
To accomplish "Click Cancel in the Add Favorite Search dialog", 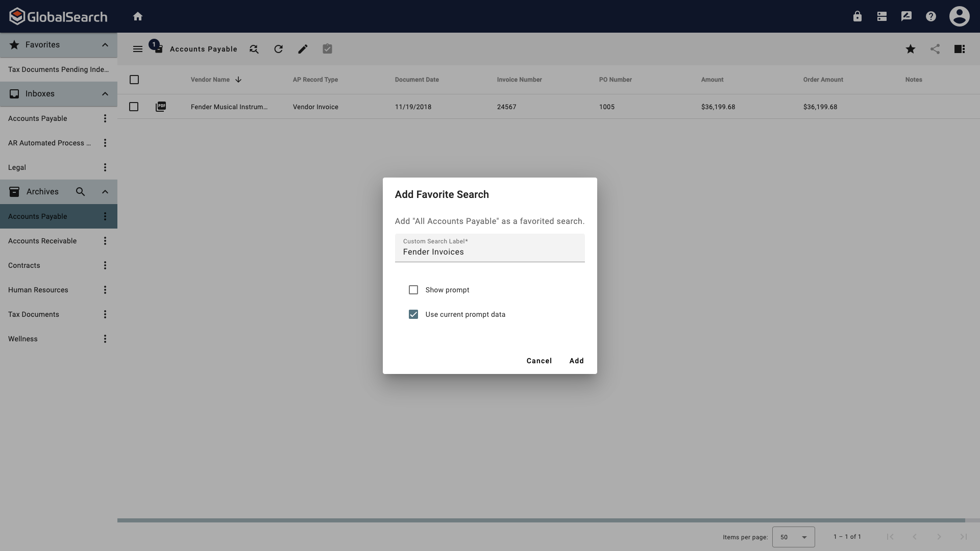I will (539, 361).
